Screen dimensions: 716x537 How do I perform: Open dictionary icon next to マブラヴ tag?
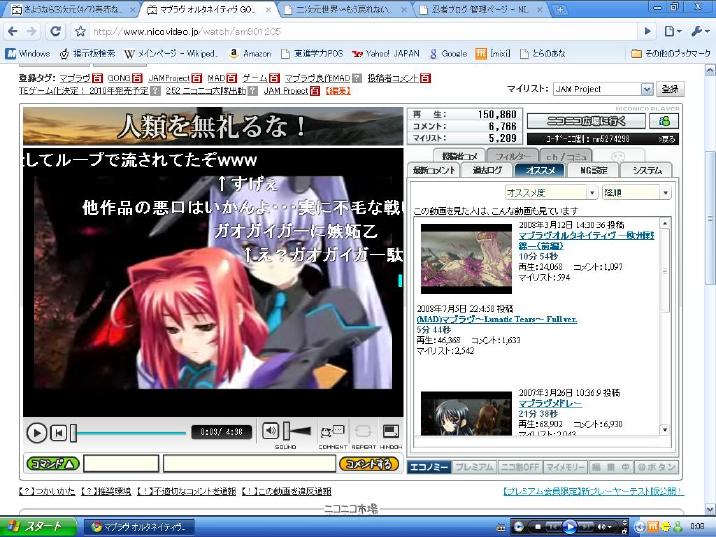click(97, 79)
